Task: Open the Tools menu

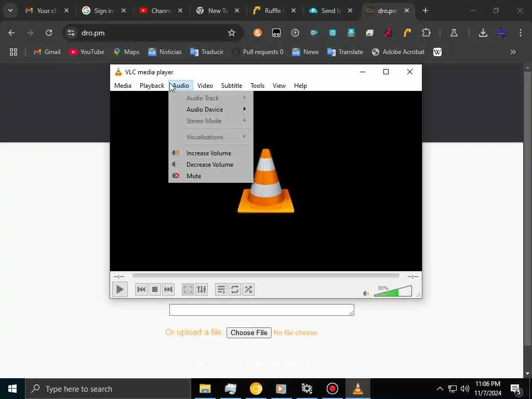Action: [x=257, y=86]
